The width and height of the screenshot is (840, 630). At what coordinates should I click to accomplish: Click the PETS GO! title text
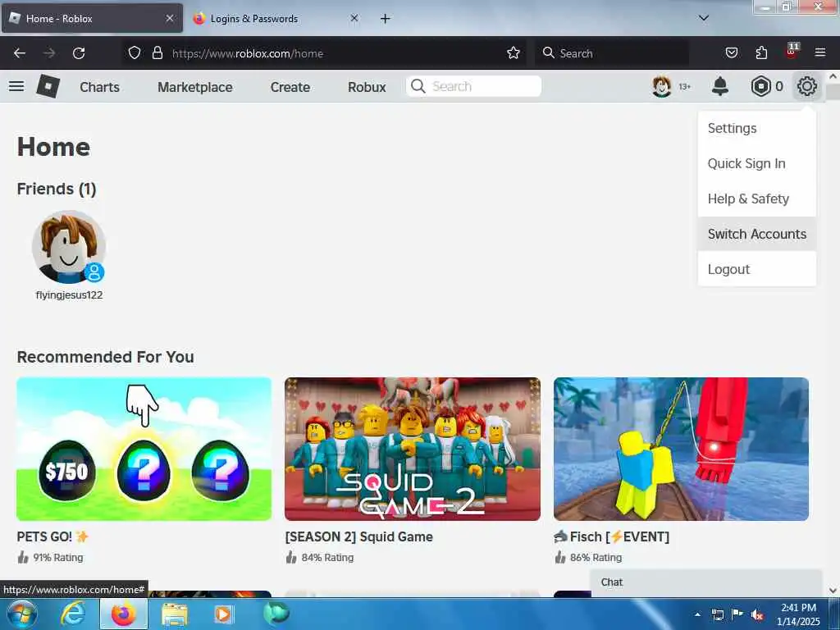pos(52,536)
